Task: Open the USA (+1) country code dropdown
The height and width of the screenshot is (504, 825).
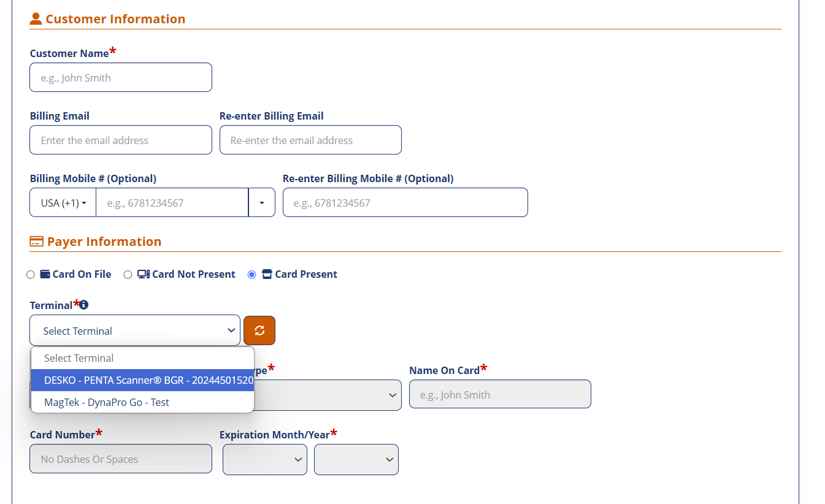Action: (x=63, y=203)
